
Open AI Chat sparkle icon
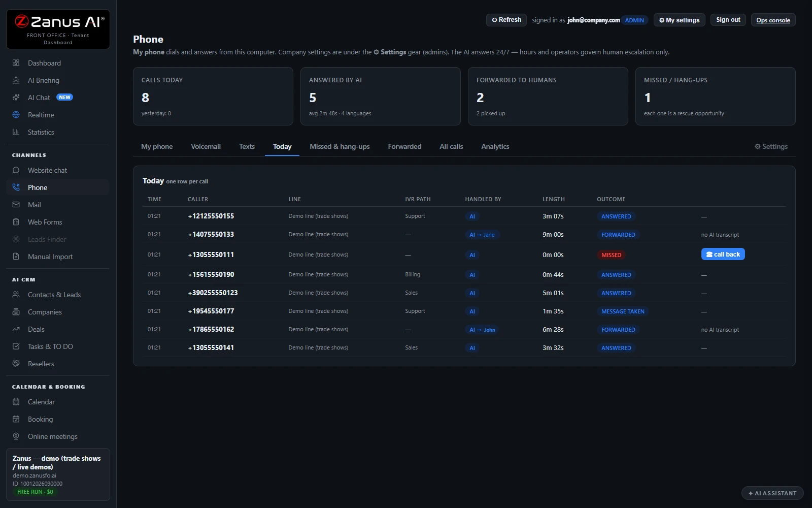[16, 98]
